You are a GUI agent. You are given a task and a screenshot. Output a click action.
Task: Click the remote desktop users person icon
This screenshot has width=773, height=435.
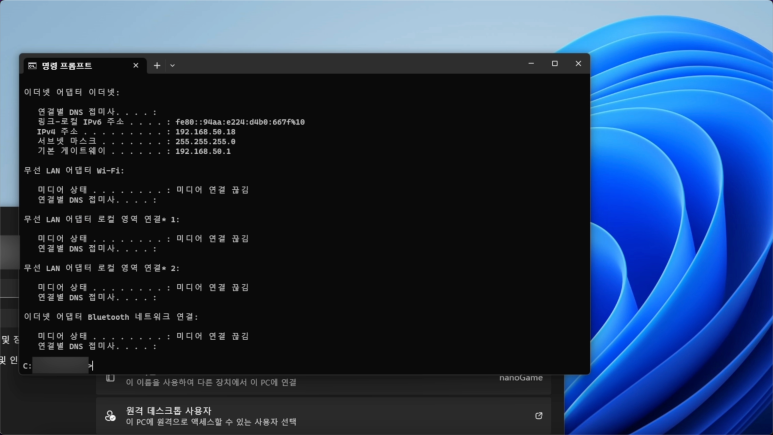(110, 416)
